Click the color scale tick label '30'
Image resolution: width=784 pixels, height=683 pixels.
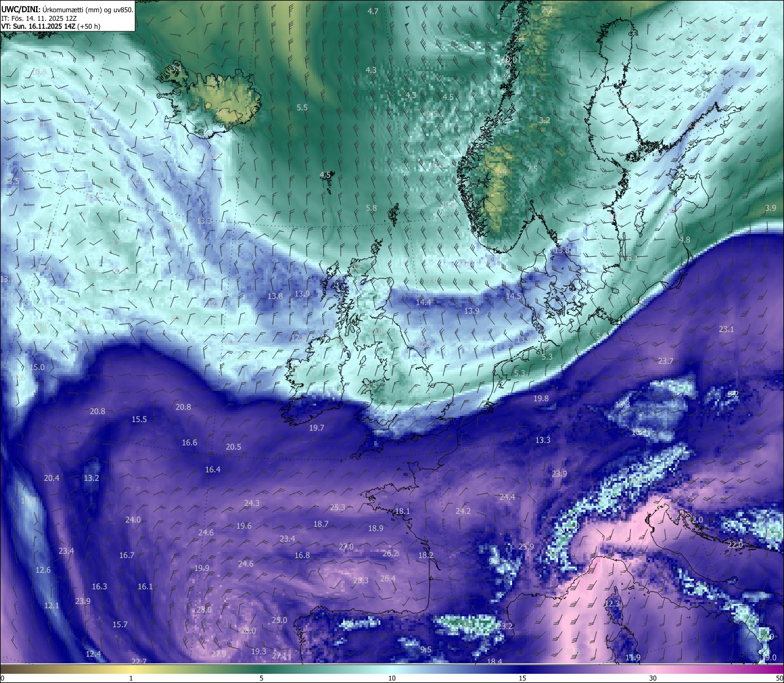[653, 678]
